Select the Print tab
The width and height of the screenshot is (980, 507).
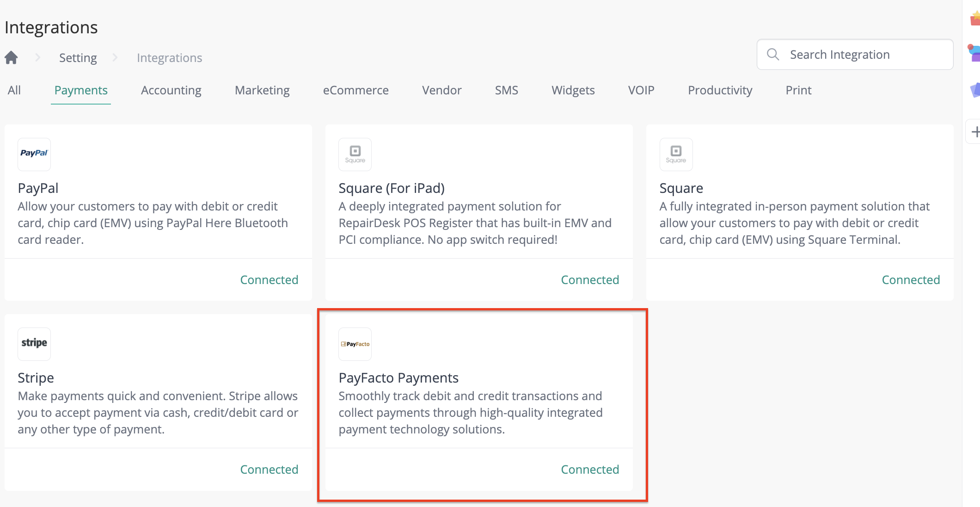[x=799, y=90]
